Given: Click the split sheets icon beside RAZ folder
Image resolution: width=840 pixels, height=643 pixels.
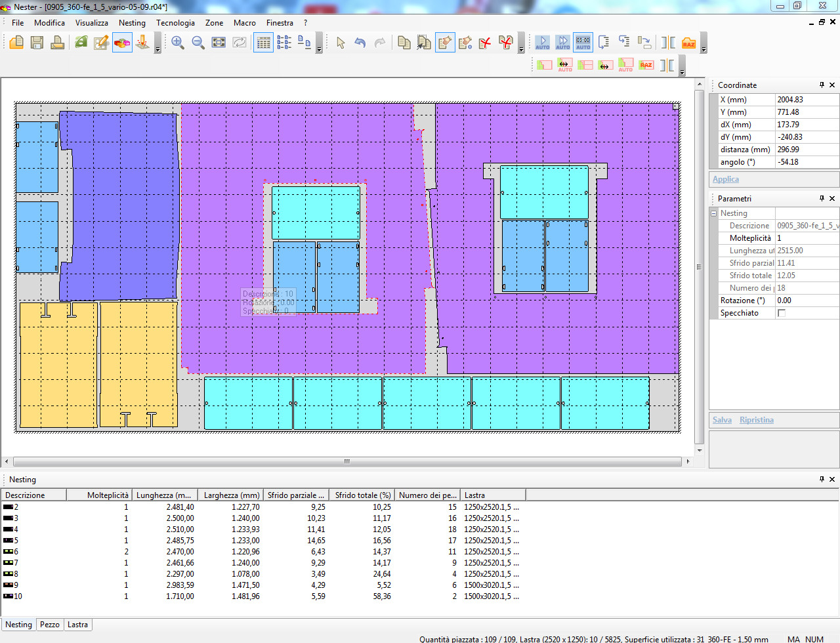Looking at the screenshot, I should tap(668, 43).
